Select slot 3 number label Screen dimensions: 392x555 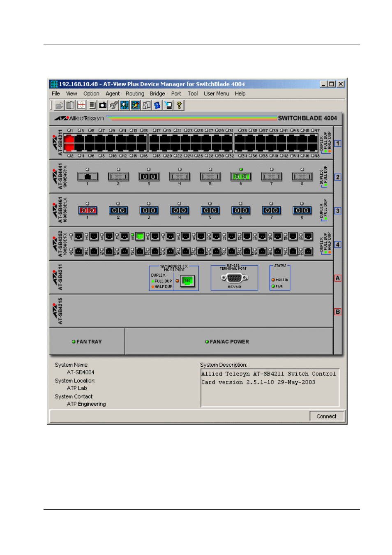(337, 211)
